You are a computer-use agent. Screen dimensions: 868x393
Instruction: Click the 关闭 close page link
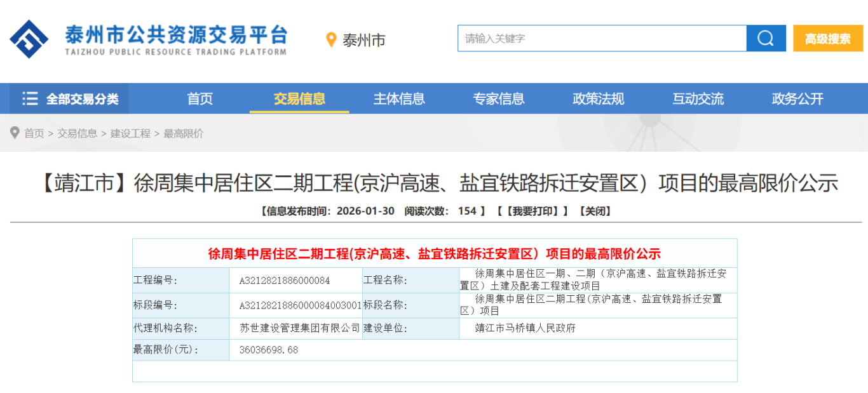[594, 211]
